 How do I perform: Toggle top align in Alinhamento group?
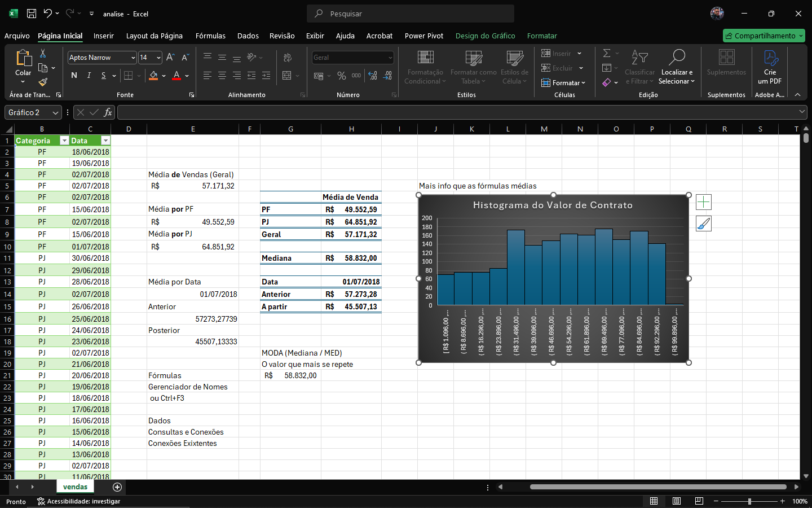tap(208, 58)
